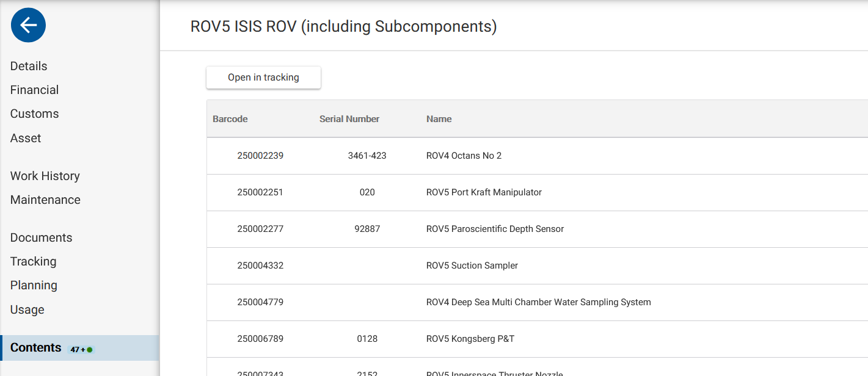Viewport: 868px width, 376px height.
Task: View the Documents section
Action: (x=41, y=237)
